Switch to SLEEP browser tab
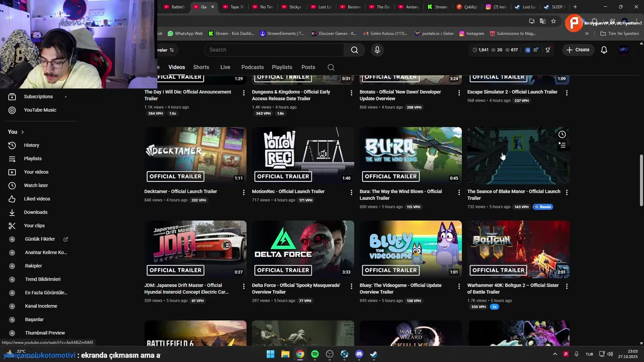Image resolution: width=644 pixels, height=362 pixels. pyautogui.click(x=554, y=7)
